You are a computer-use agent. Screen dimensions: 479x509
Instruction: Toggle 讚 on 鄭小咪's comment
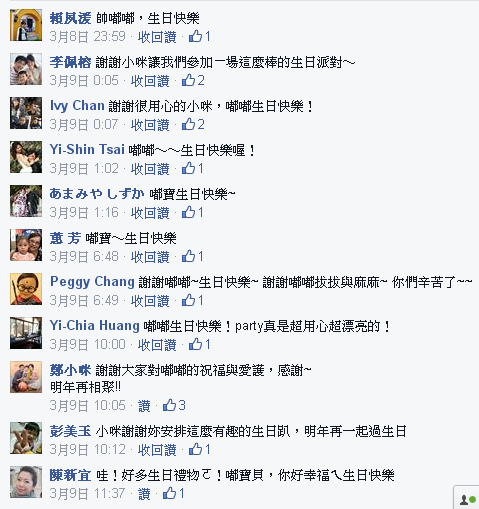tap(144, 406)
